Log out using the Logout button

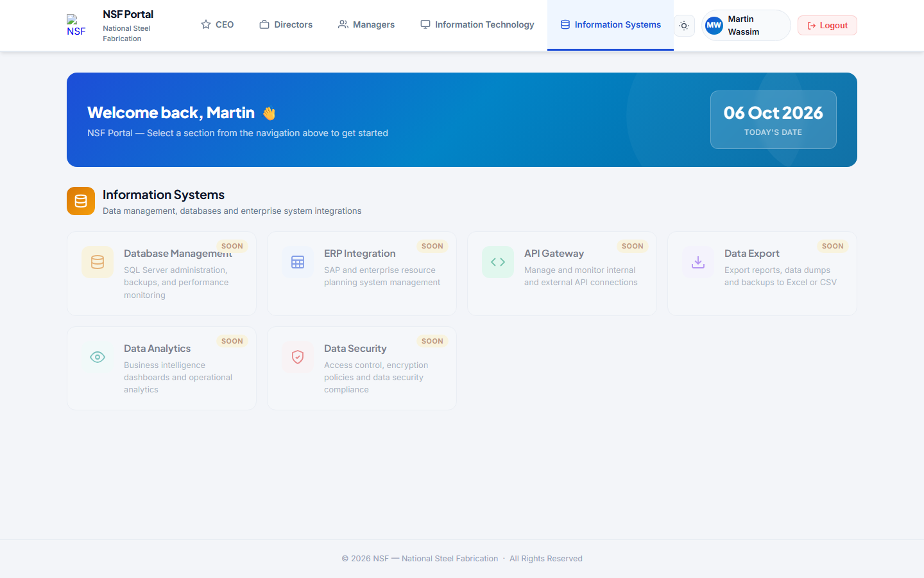pyautogui.click(x=827, y=26)
